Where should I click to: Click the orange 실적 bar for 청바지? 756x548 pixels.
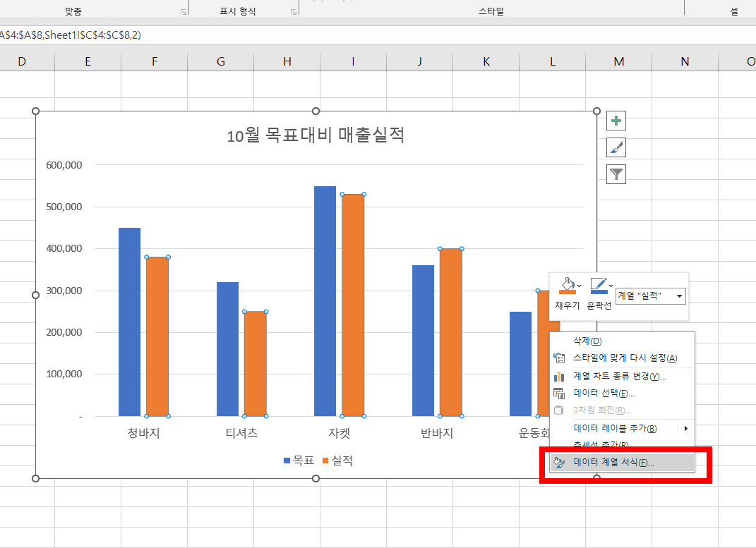click(x=157, y=336)
